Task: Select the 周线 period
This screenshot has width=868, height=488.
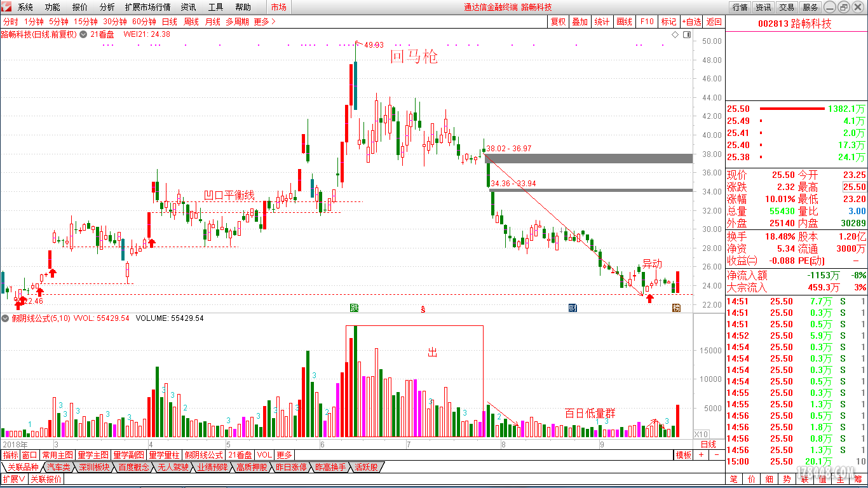Action: pos(191,22)
